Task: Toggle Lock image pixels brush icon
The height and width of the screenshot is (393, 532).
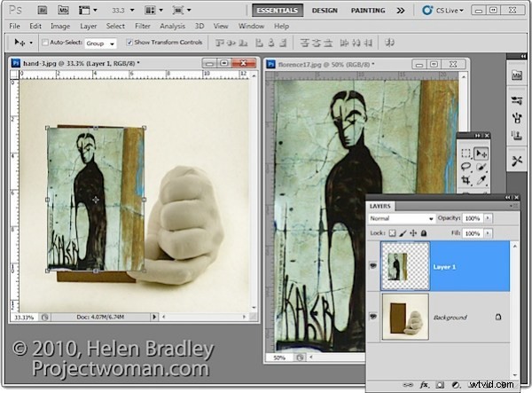Action: click(403, 233)
